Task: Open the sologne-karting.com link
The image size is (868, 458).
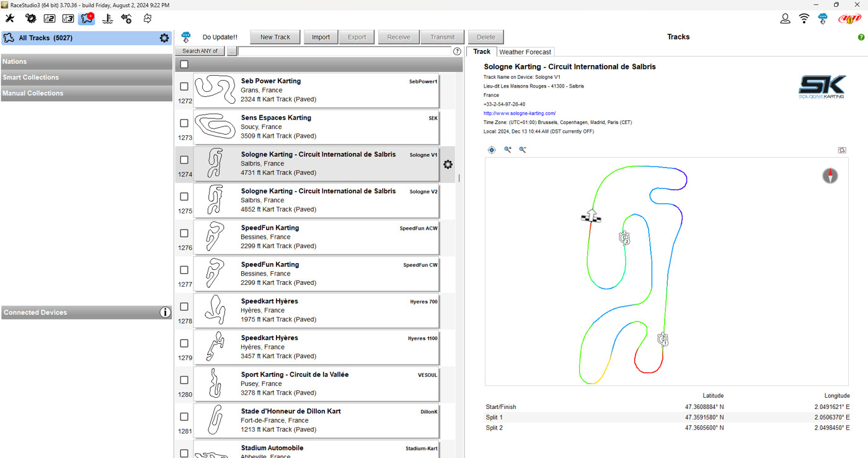Action: [x=520, y=114]
